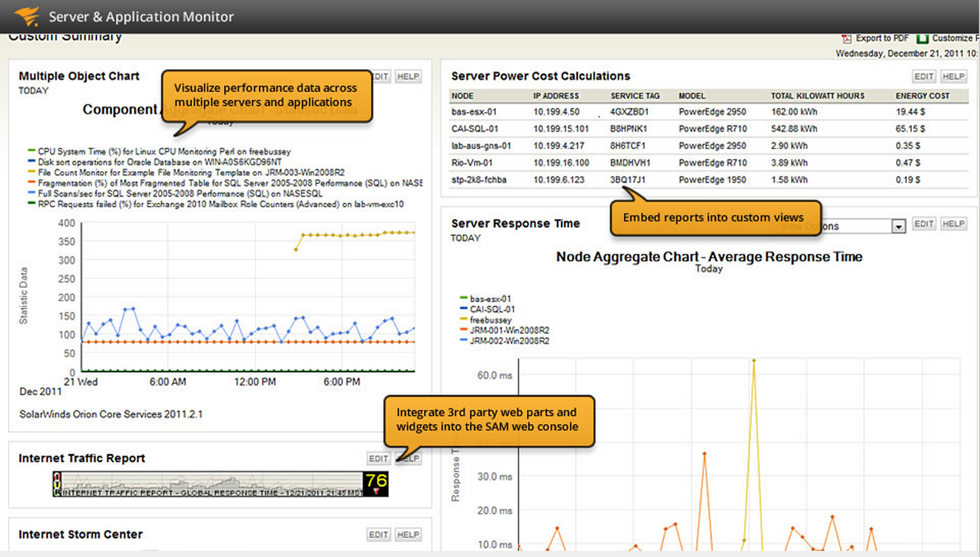This screenshot has height=557, width=980.
Task: Edit the Internet Storm Center resource
Action: (x=378, y=535)
